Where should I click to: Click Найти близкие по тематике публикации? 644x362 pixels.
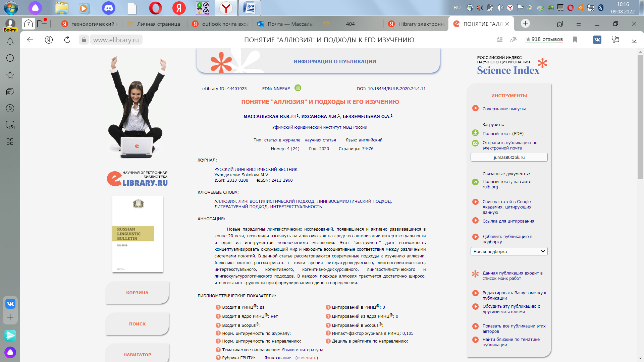pyautogui.click(x=511, y=342)
